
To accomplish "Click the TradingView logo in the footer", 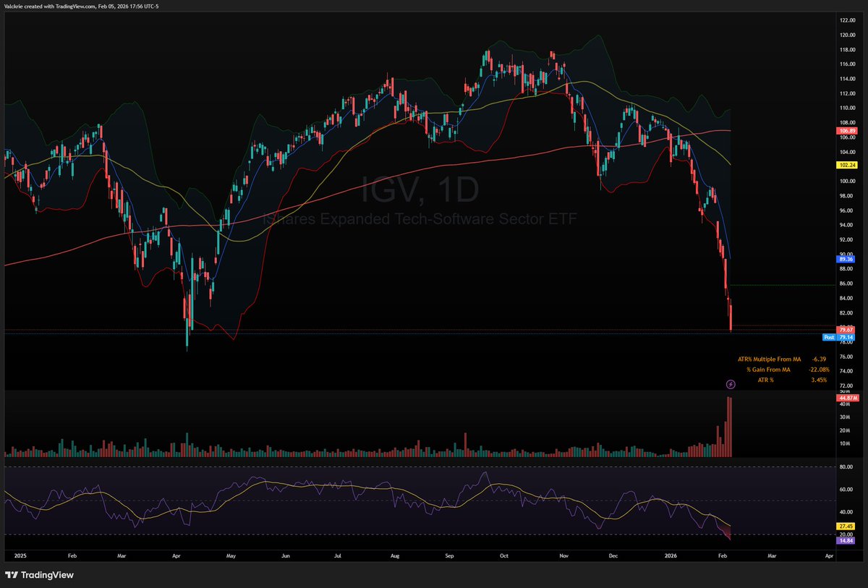I will pyautogui.click(x=39, y=575).
